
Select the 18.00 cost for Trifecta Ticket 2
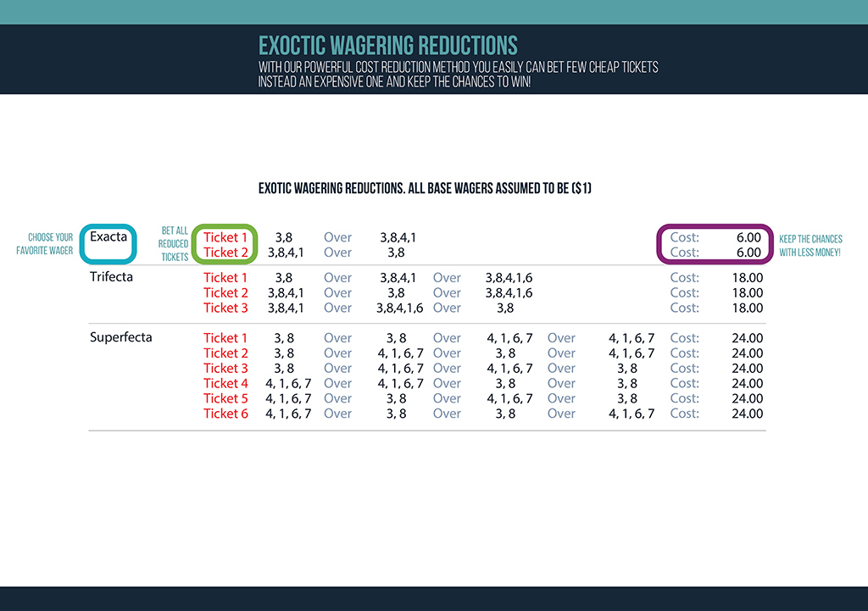(747, 292)
